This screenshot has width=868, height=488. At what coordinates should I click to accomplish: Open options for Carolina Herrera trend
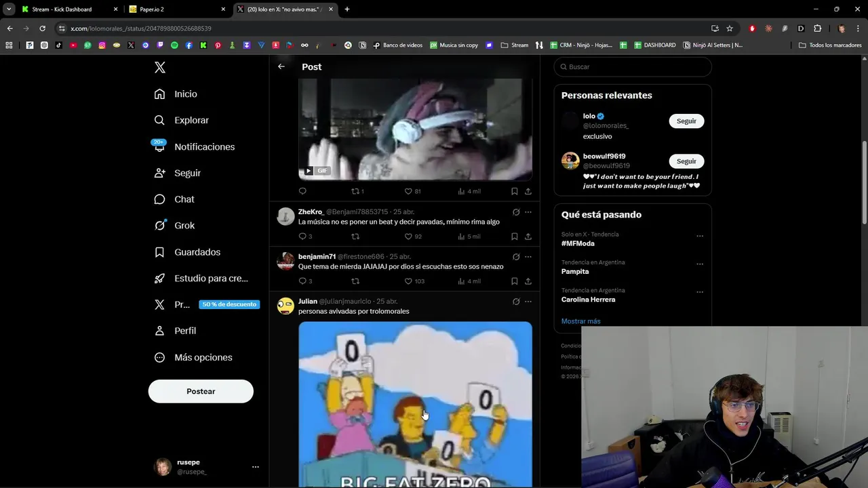[x=700, y=292]
